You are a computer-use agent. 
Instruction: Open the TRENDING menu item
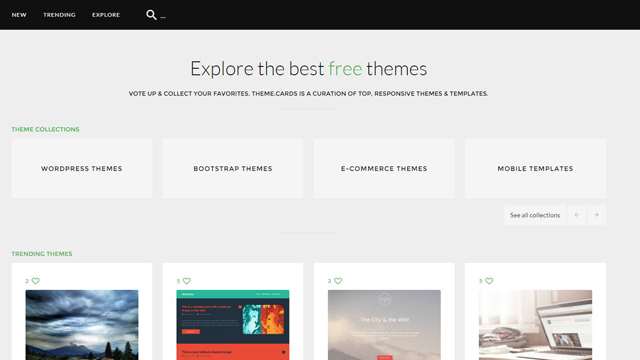[x=59, y=15]
